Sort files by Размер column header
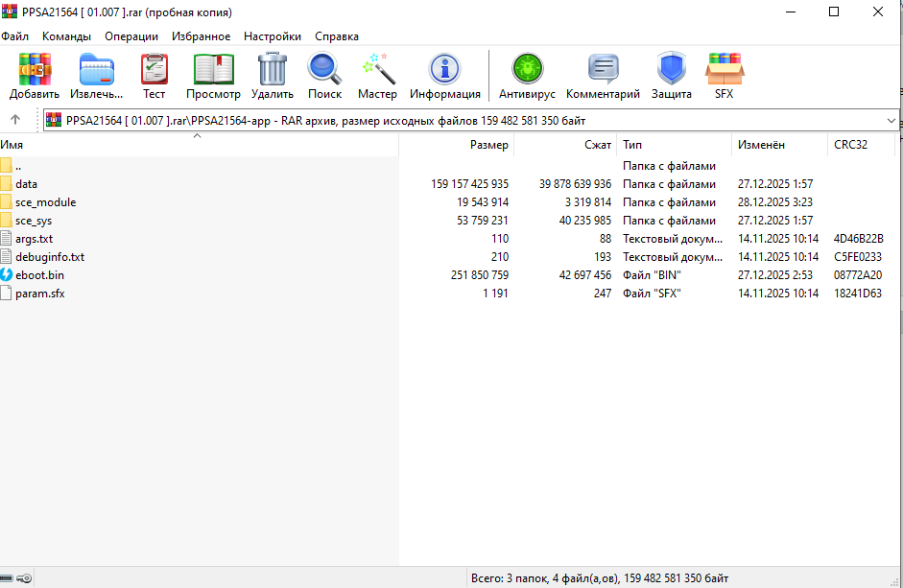This screenshot has height=588, width=903. point(488,145)
